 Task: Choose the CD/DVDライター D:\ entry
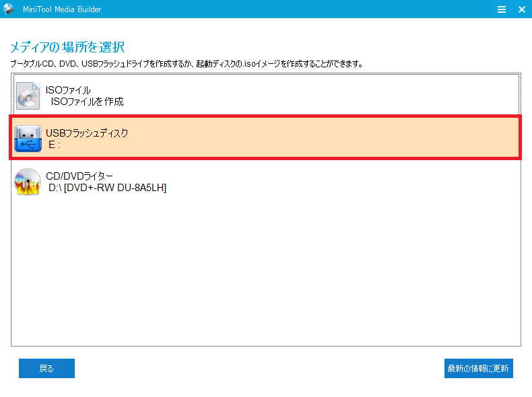tap(265, 182)
